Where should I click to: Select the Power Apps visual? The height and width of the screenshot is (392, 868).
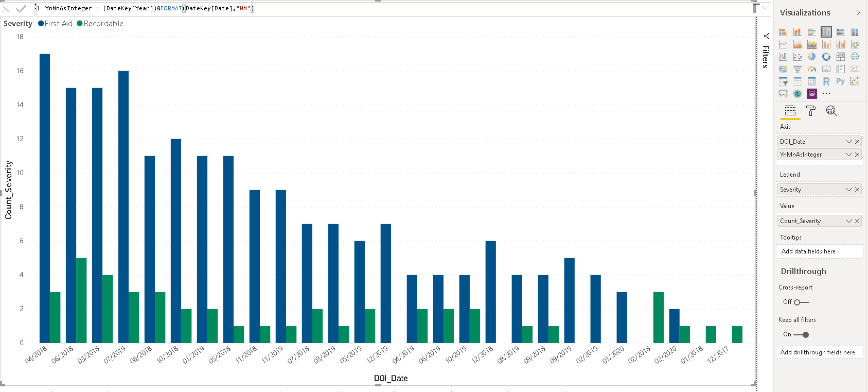coord(812,94)
